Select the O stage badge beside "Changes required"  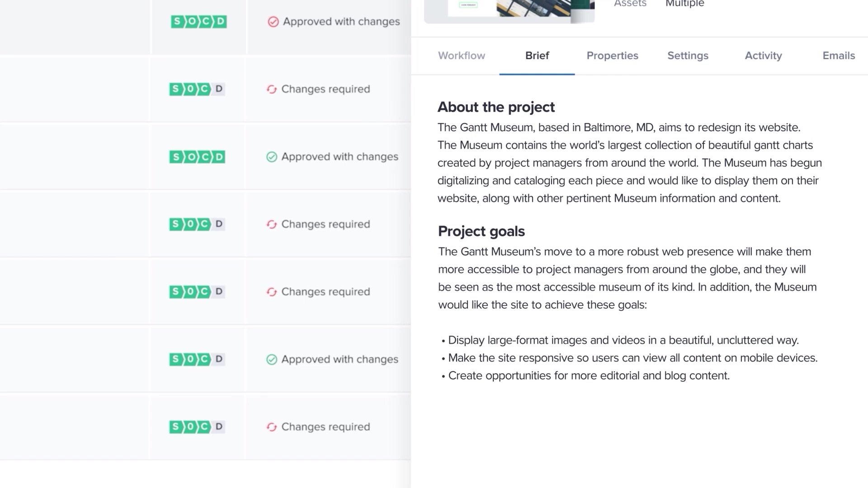[190, 89]
